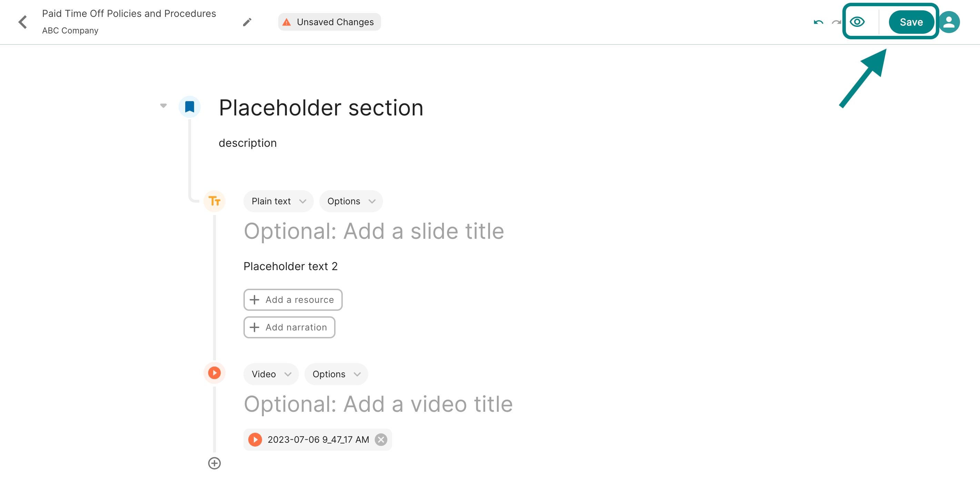Screen dimensions: 980x481
Task: Add a new slide with the plus circle
Action: (214, 463)
